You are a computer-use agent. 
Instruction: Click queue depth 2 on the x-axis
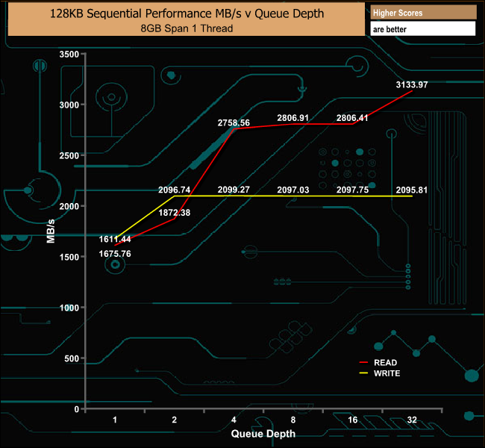coord(174,420)
